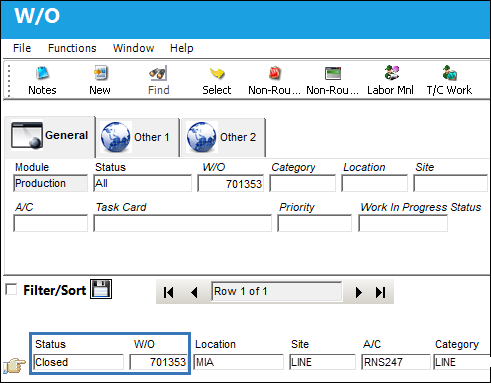Open the T/C Work icon
Image resolution: width=491 pixels, height=383 pixels.
tap(449, 73)
